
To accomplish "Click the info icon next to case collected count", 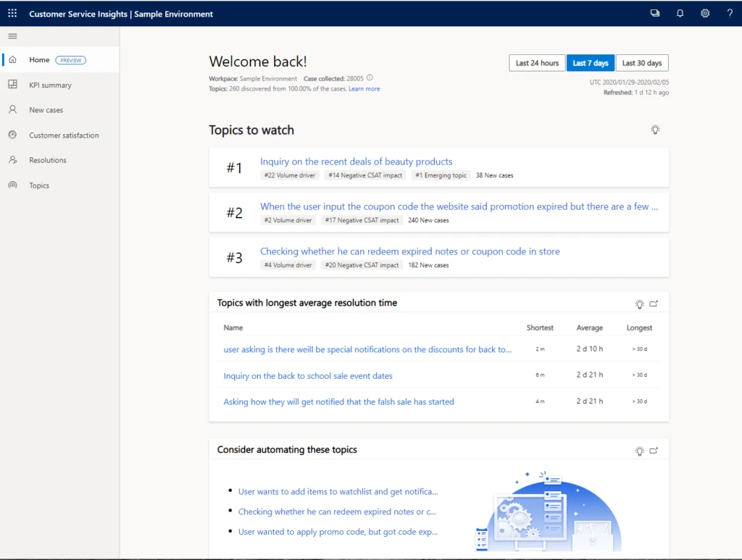I will (370, 78).
